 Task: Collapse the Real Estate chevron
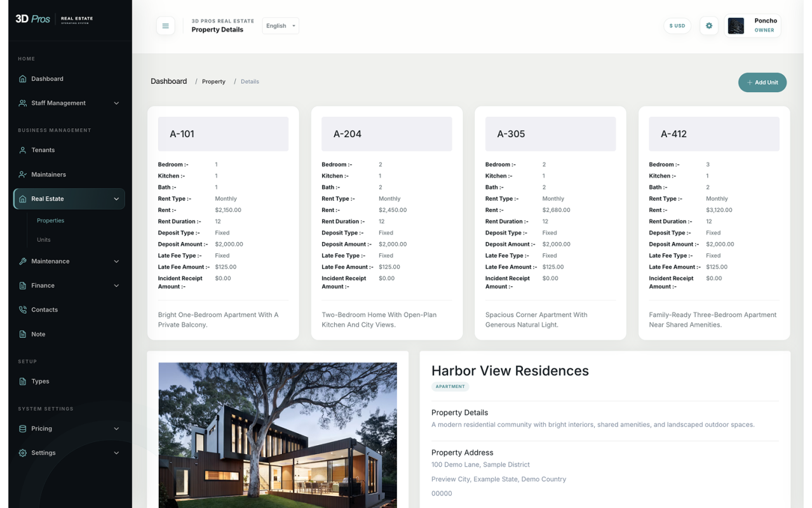116,199
